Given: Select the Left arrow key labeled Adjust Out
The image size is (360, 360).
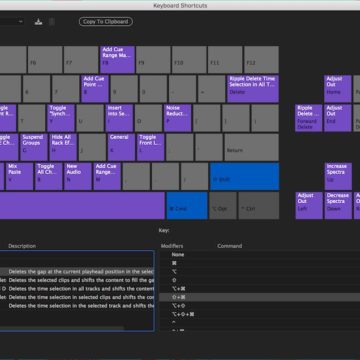Looking at the screenshot, I should pos(309,205).
